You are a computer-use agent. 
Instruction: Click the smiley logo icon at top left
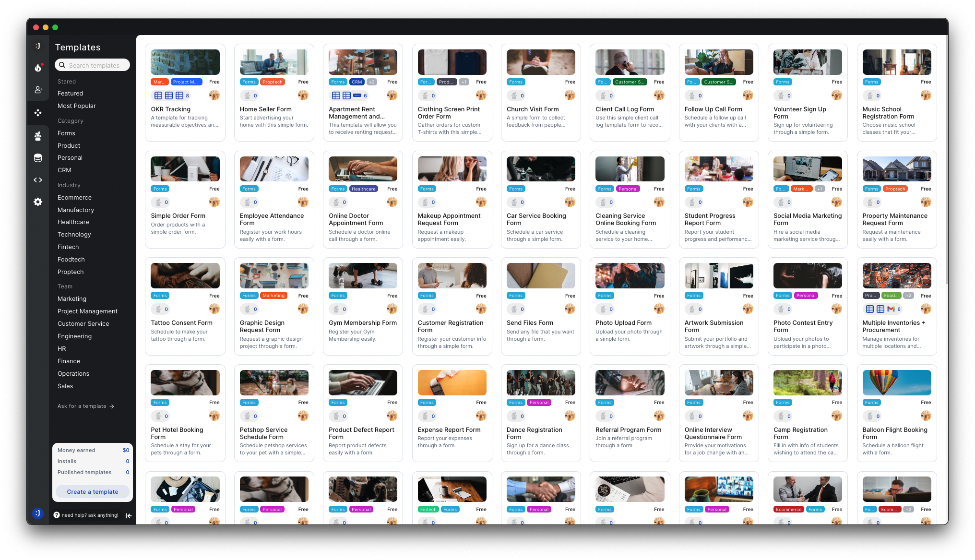38,46
